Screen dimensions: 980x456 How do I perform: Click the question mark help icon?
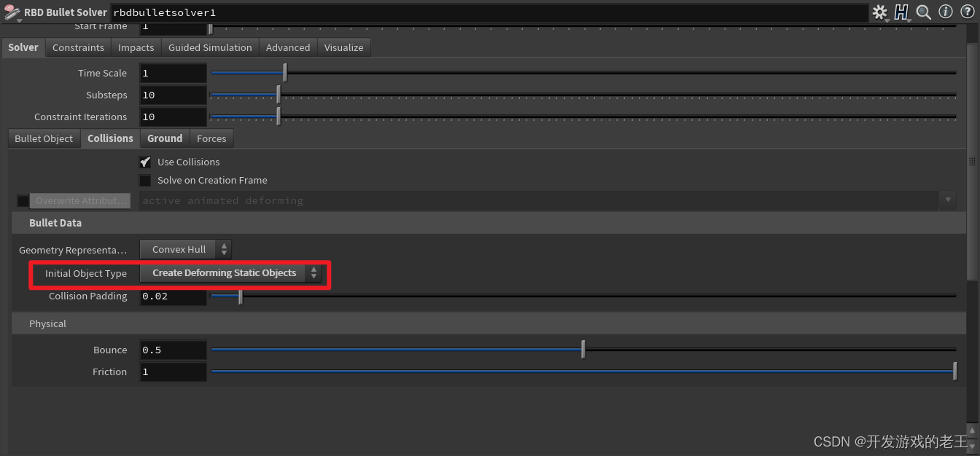[x=966, y=12]
